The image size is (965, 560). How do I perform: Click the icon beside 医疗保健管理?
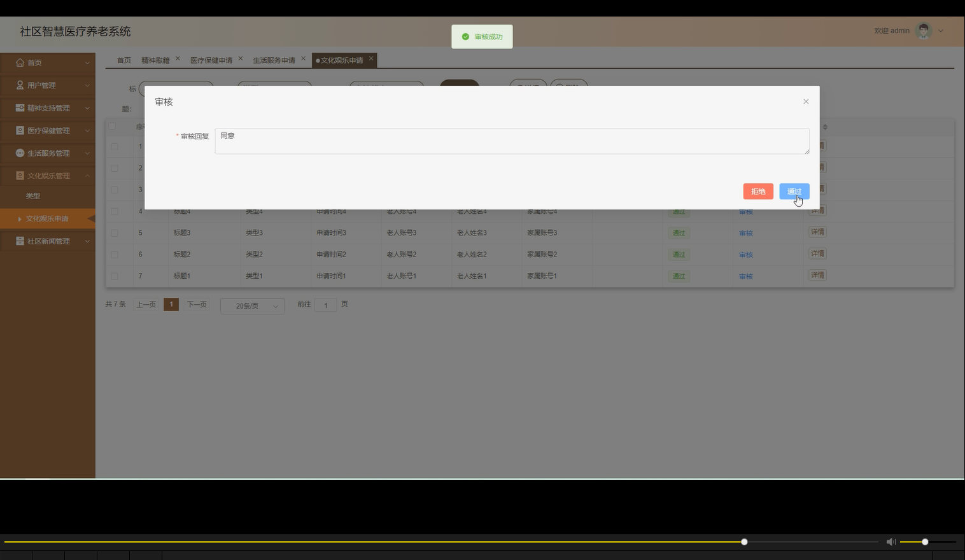pyautogui.click(x=20, y=130)
